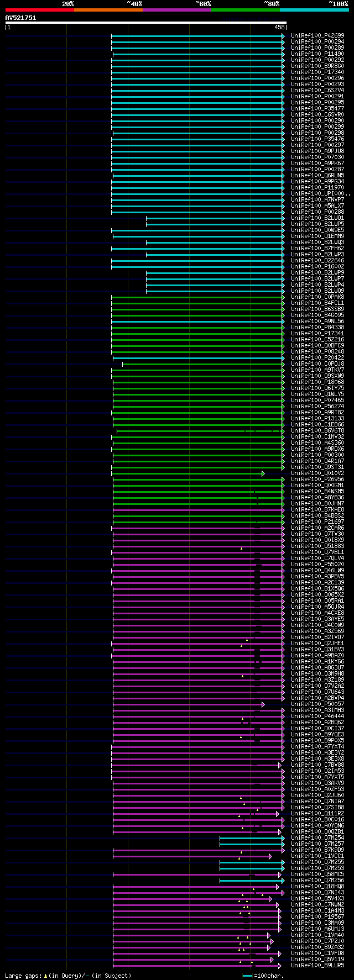Open hit UniRef100_Q5V4X3
Screen dimensions: 354x980
[x=317, y=899]
